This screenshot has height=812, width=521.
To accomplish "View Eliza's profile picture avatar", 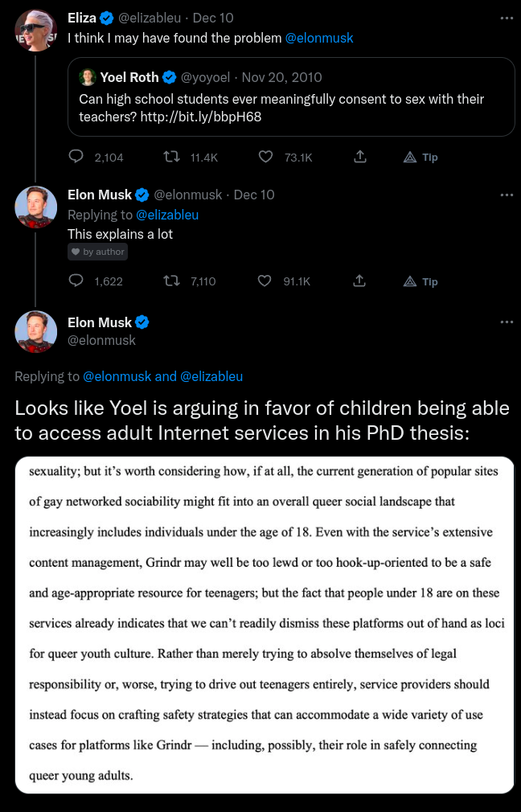I will pos(35,31).
